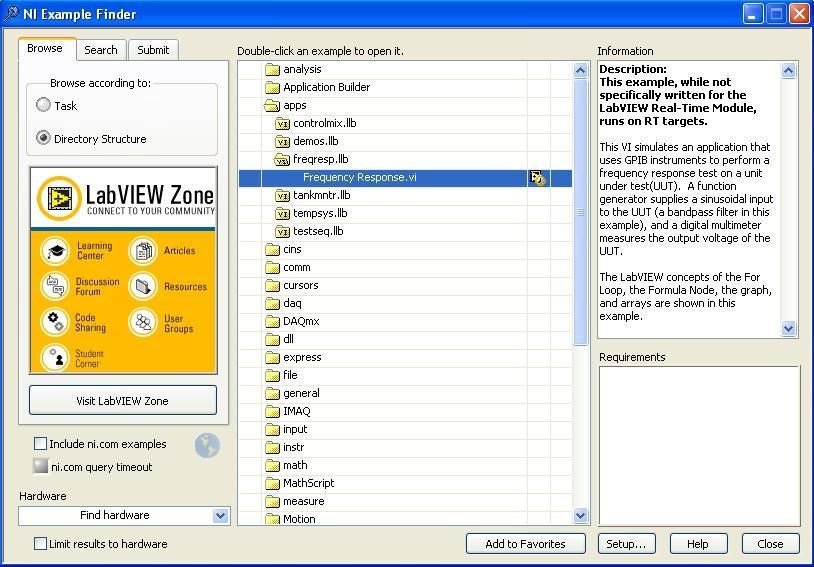The height and width of the screenshot is (567, 814).
Task: Expand the dll folder
Action: coord(273,340)
